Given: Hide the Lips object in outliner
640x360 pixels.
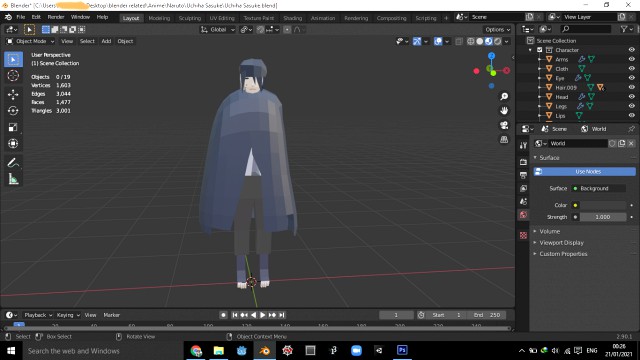Looking at the screenshot, I should [631, 116].
